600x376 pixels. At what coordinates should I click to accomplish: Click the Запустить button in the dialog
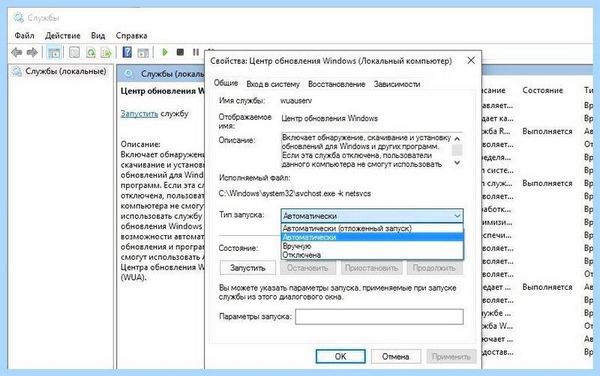248,268
